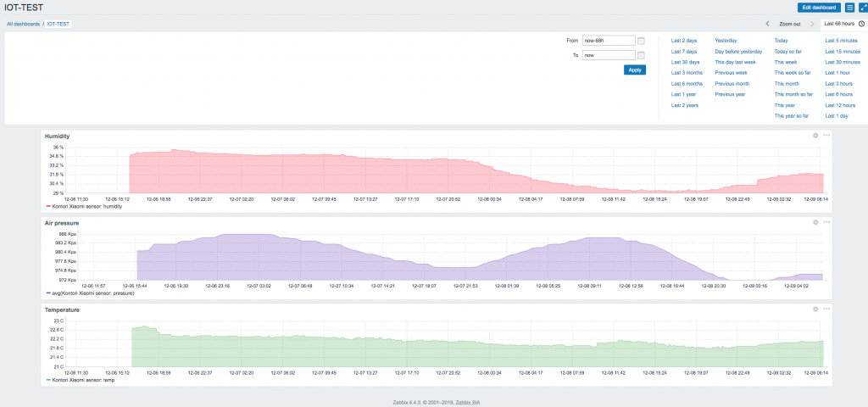Open the To date calendar picker
This screenshot has height=407, width=868.
click(641, 55)
